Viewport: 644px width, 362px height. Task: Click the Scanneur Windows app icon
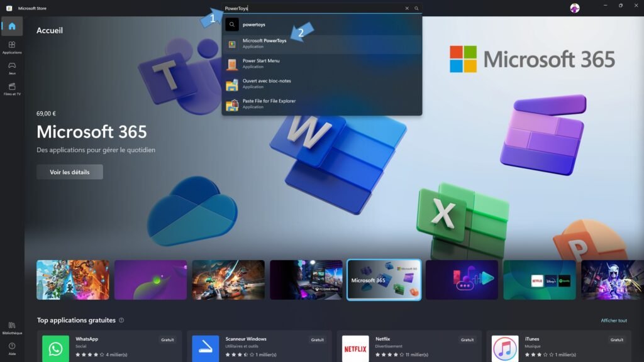point(206,349)
